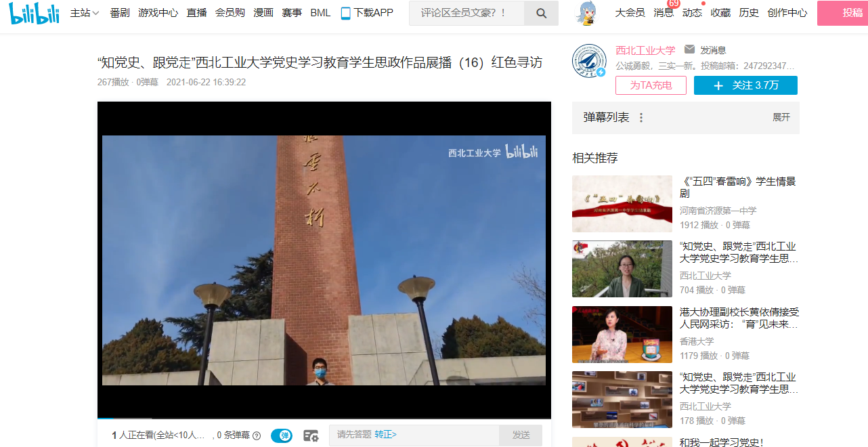868x447 pixels.
Task: Open danmaku settings icon below video
Action: (311, 435)
